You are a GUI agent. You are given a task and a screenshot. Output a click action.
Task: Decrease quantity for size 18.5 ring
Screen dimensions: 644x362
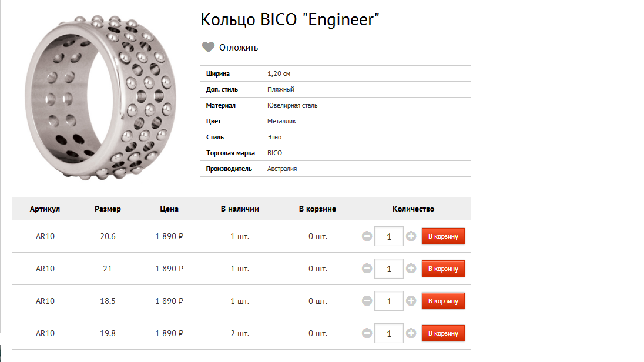(x=367, y=301)
